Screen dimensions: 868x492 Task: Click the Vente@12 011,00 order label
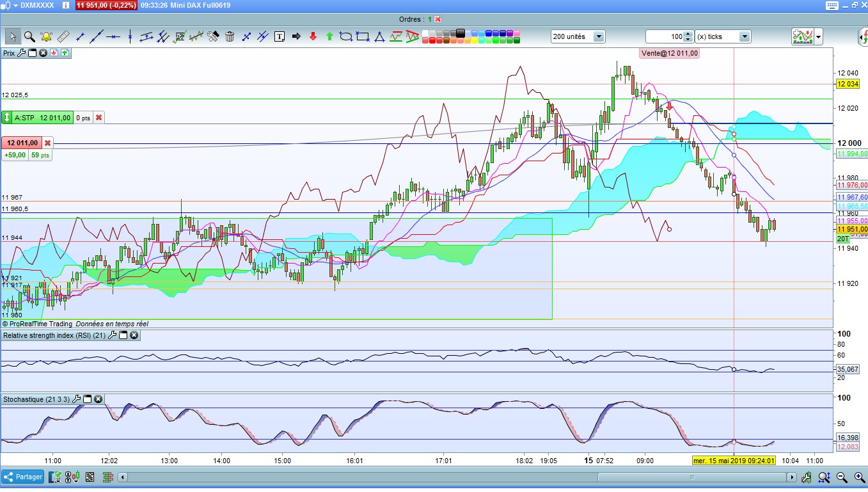pos(669,54)
